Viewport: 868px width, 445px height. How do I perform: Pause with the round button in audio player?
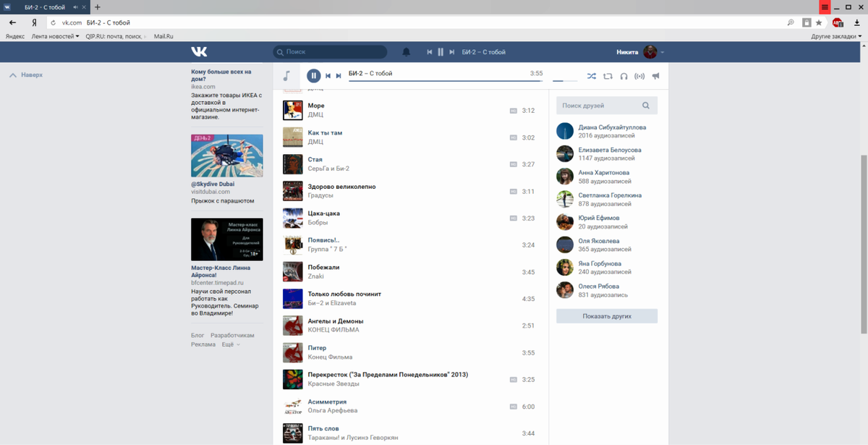click(x=314, y=75)
